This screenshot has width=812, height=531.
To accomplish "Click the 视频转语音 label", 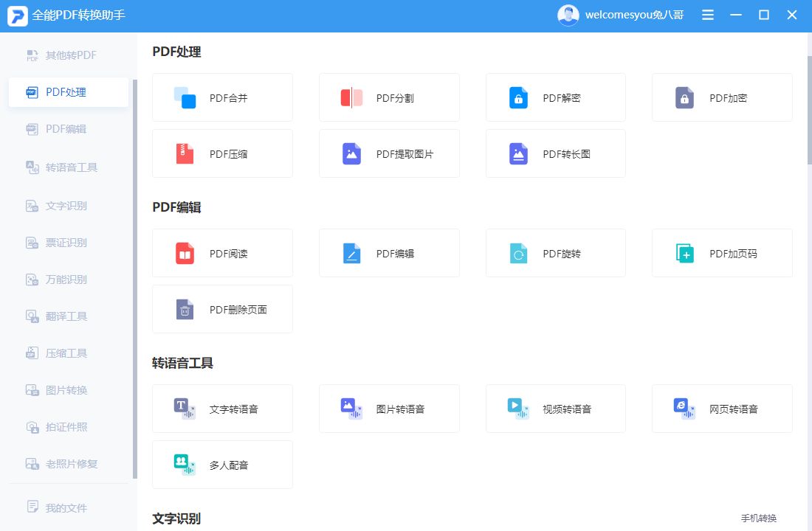I will pos(567,409).
